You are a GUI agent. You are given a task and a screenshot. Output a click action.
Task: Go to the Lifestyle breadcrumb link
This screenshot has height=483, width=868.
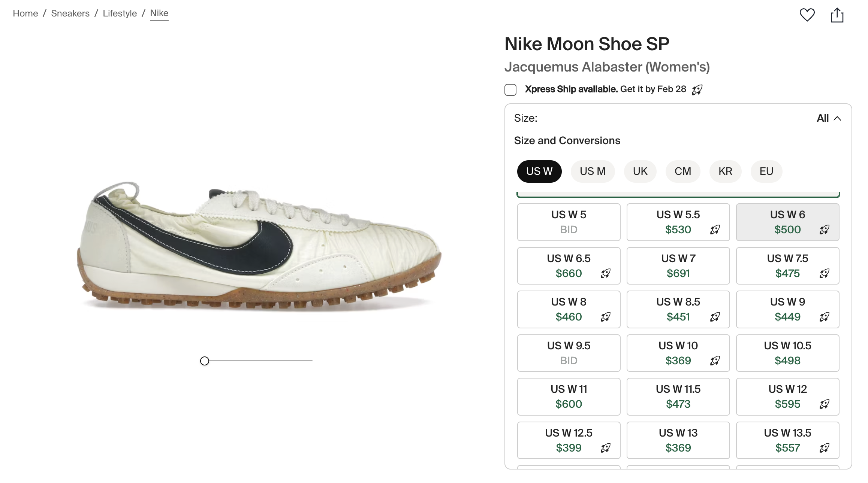pos(120,13)
